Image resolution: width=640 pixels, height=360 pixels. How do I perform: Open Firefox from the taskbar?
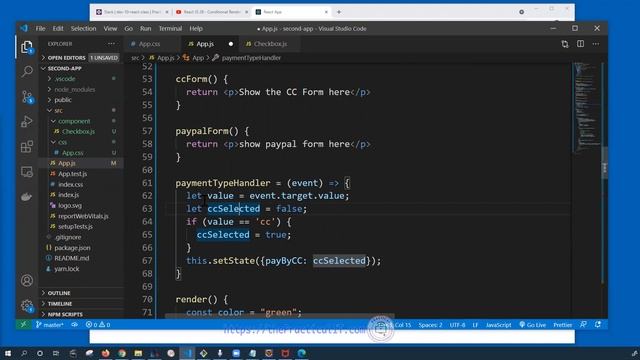pos(106,353)
